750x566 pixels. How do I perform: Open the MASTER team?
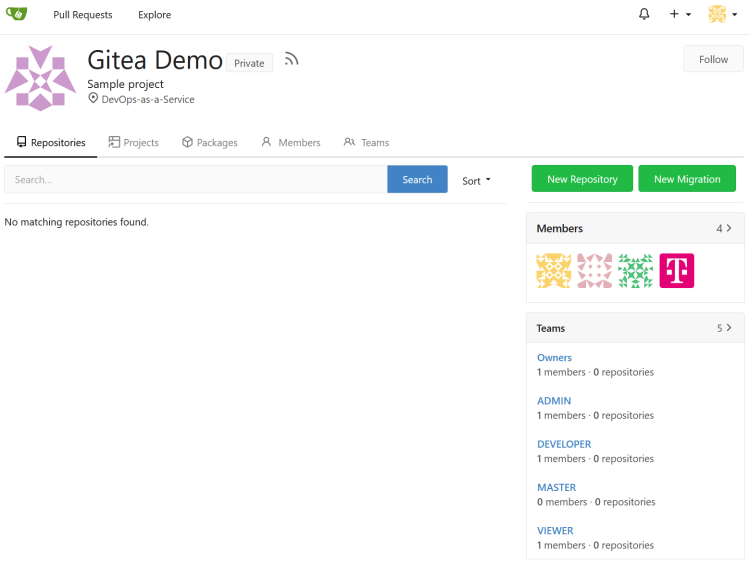point(556,487)
